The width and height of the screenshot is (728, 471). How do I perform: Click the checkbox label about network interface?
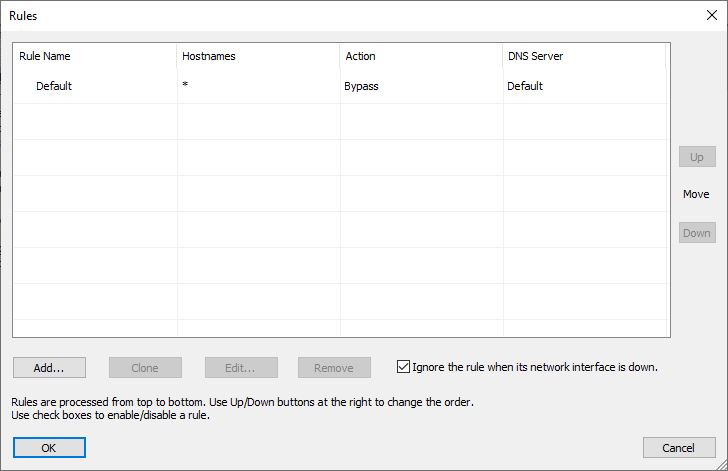coord(535,367)
